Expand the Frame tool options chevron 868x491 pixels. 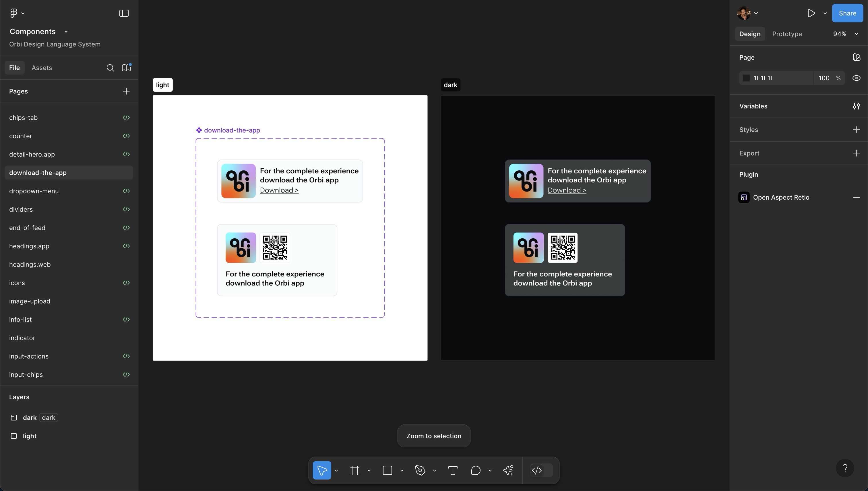point(369,470)
